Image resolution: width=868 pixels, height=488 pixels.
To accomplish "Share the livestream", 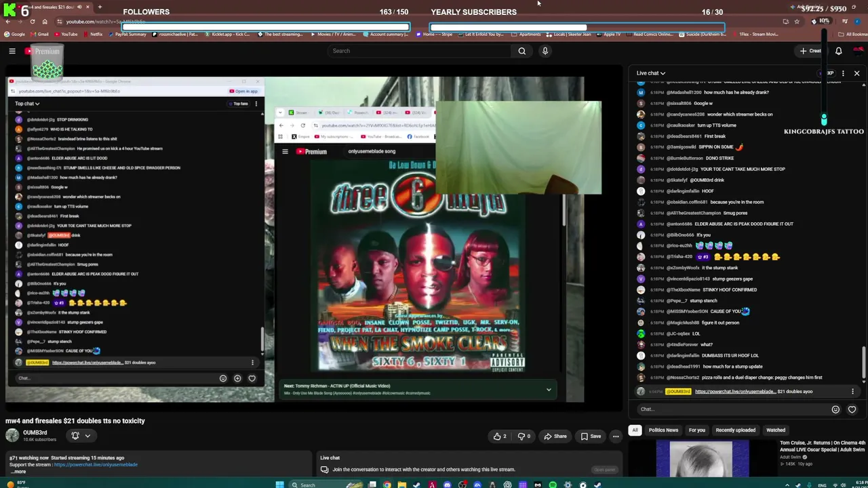I will pyautogui.click(x=555, y=436).
